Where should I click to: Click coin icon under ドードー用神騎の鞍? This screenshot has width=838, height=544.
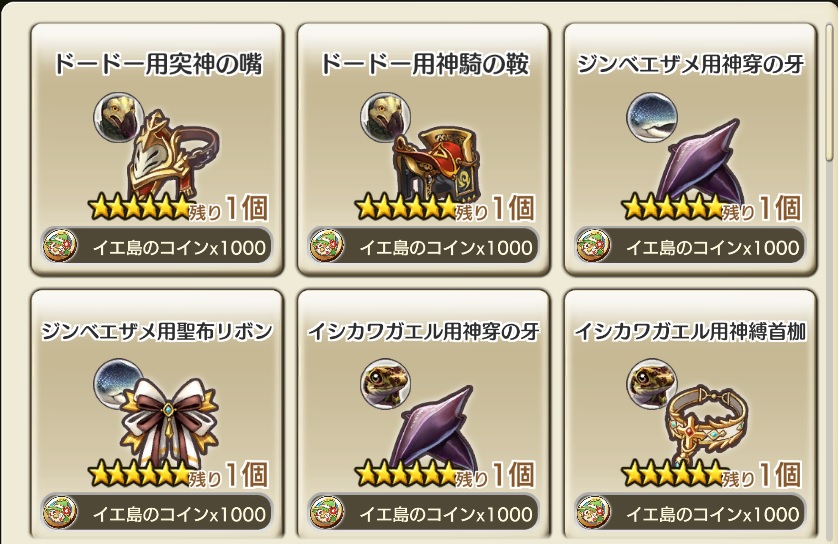(x=327, y=246)
